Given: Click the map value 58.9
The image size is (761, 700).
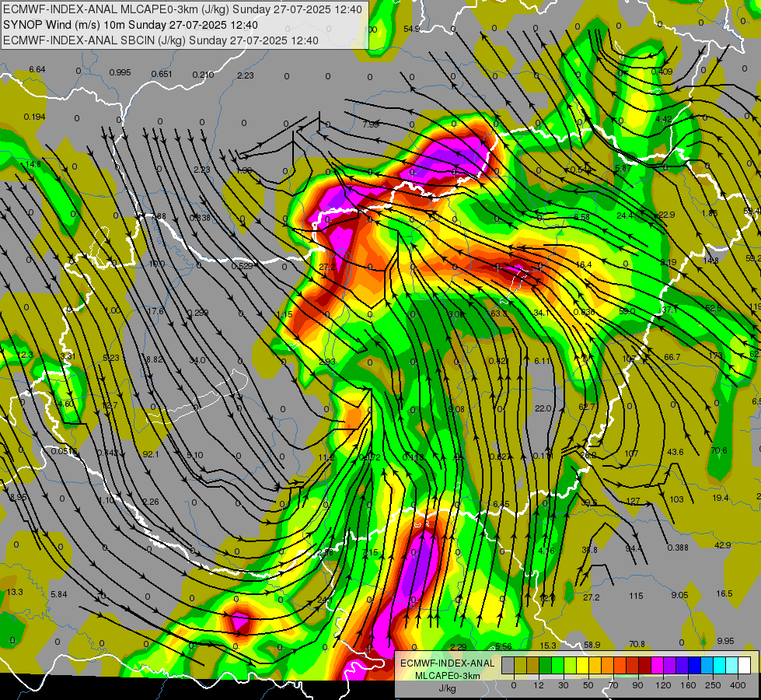Looking at the screenshot, I should click(x=592, y=645).
